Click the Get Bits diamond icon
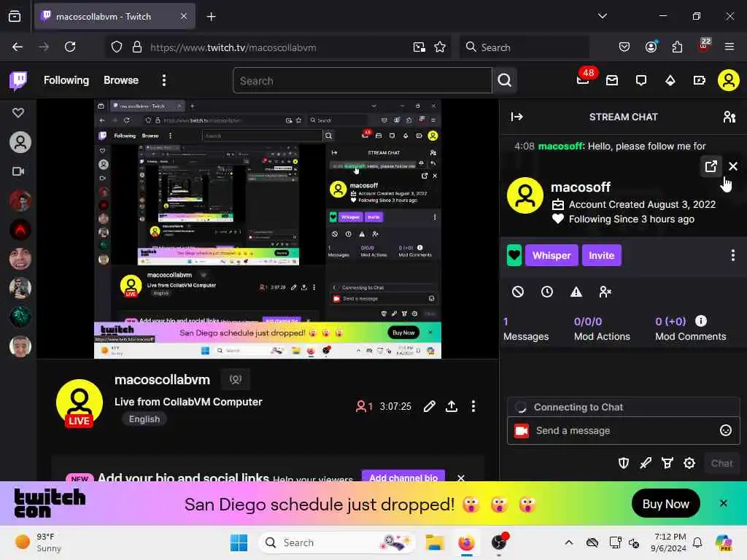This screenshot has height=560, width=747. [x=670, y=80]
